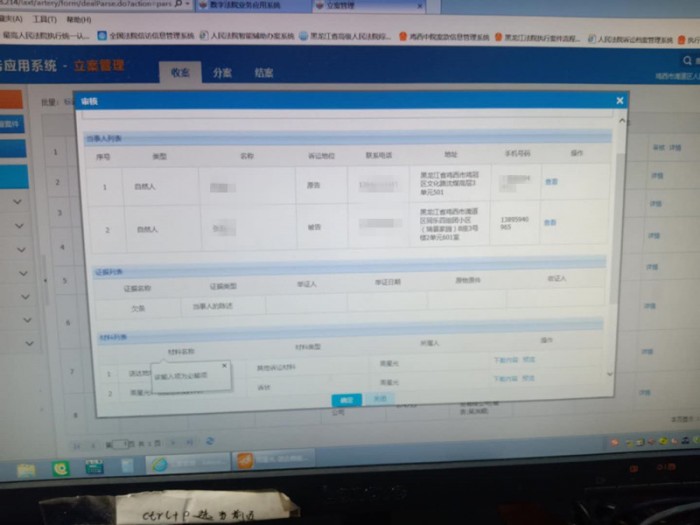Image resolution: width=700 pixels, height=525 pixels.
Task: Click 下载附件 in the first material row
Action: tap(504, 360)
